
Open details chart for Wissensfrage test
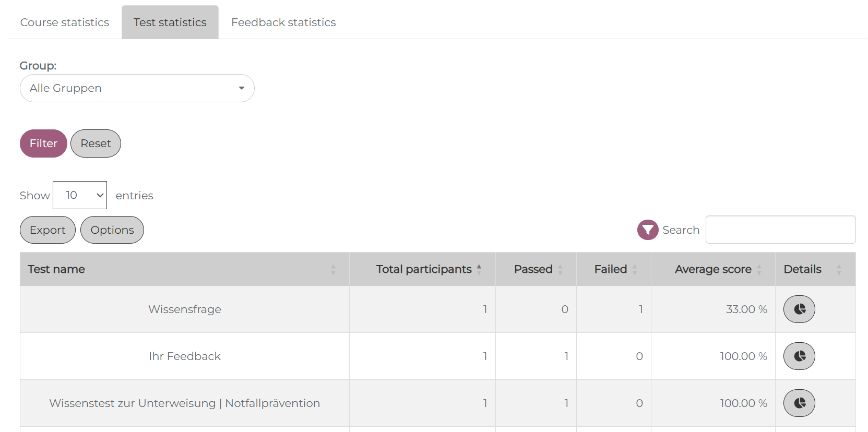pyautogui.click(x=799, y=309)
